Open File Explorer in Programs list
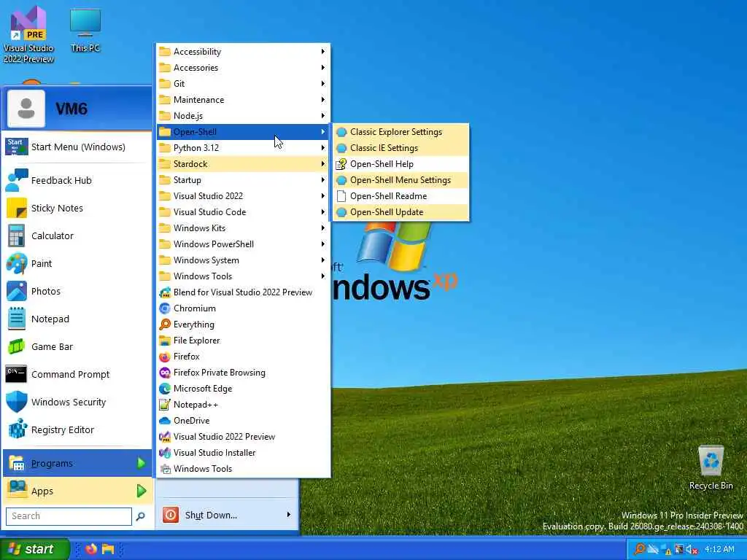 pos(244,341)
